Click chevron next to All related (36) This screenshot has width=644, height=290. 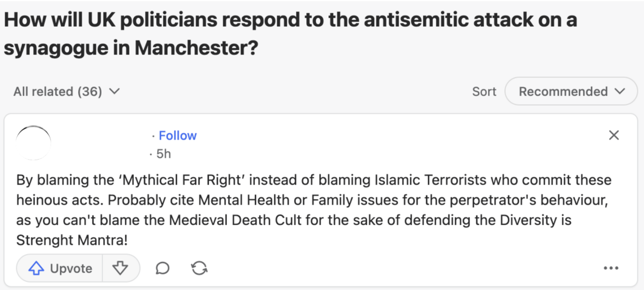pos(115,91)
